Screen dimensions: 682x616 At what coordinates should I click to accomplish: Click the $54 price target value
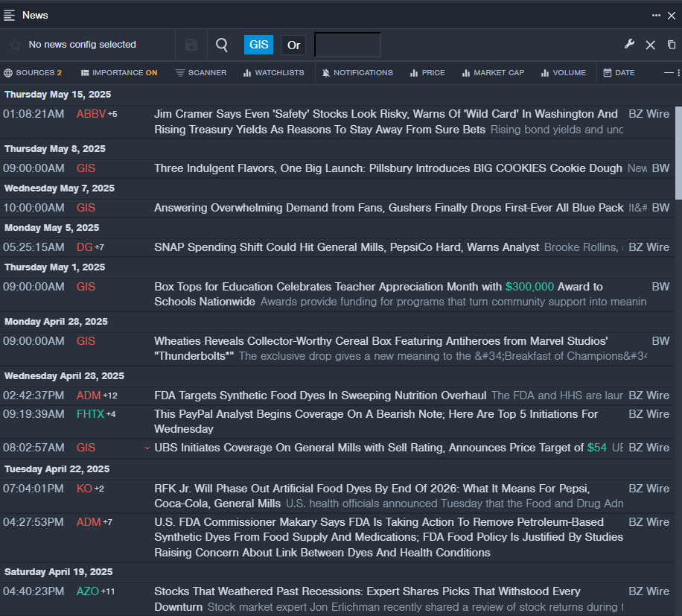click(597, 448)
